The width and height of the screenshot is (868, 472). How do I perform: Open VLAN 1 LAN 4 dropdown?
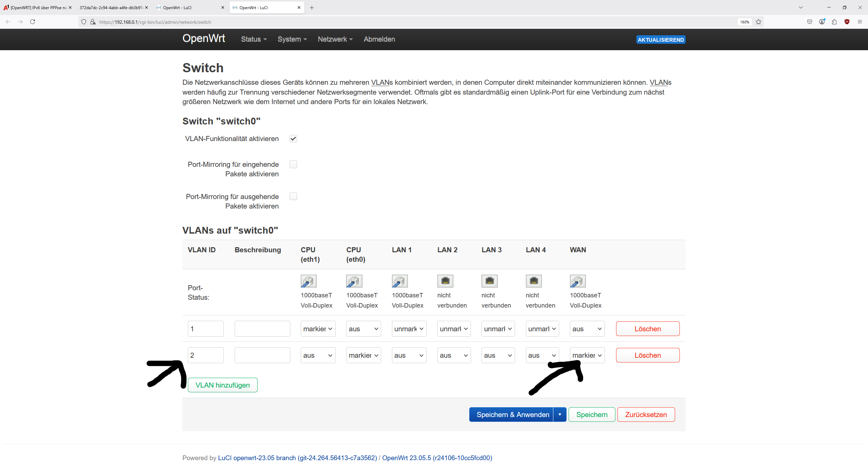point(542,329)
